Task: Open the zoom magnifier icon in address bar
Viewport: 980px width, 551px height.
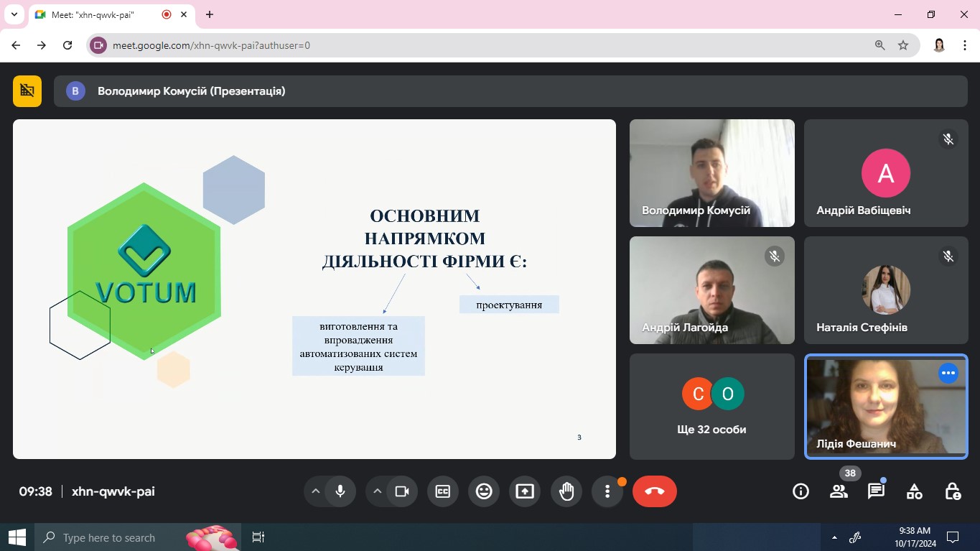Action: click(x=880, y=45)
